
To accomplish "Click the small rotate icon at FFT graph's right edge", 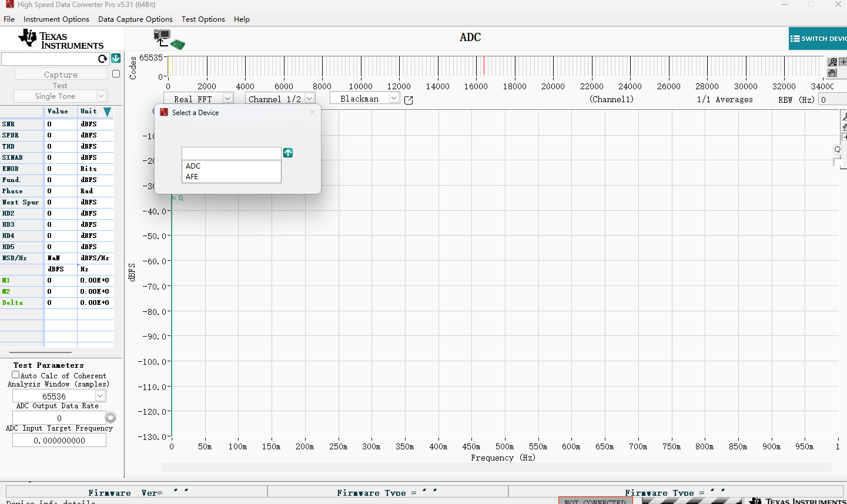I will click(x=838, y=150).
